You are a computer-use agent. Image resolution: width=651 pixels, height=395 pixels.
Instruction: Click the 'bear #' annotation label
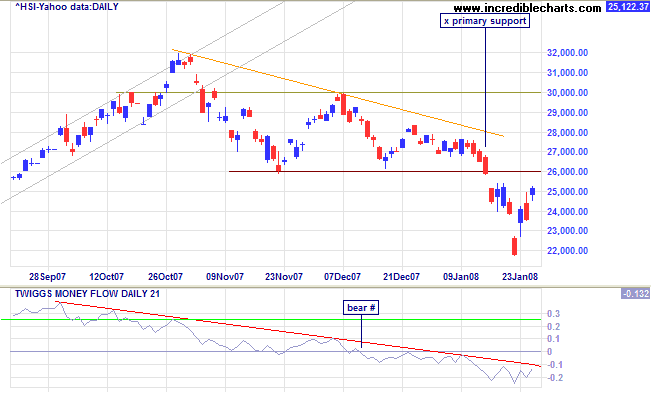coord(361,308)
